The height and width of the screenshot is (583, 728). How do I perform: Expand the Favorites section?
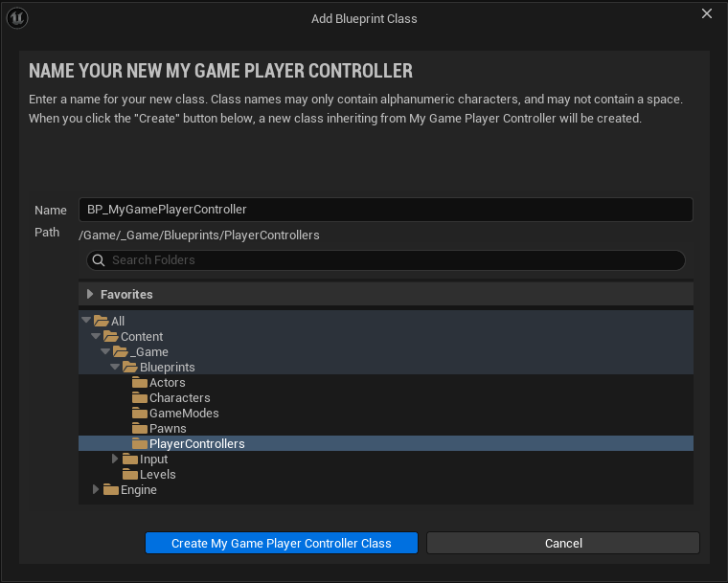[x=91, y=295]
